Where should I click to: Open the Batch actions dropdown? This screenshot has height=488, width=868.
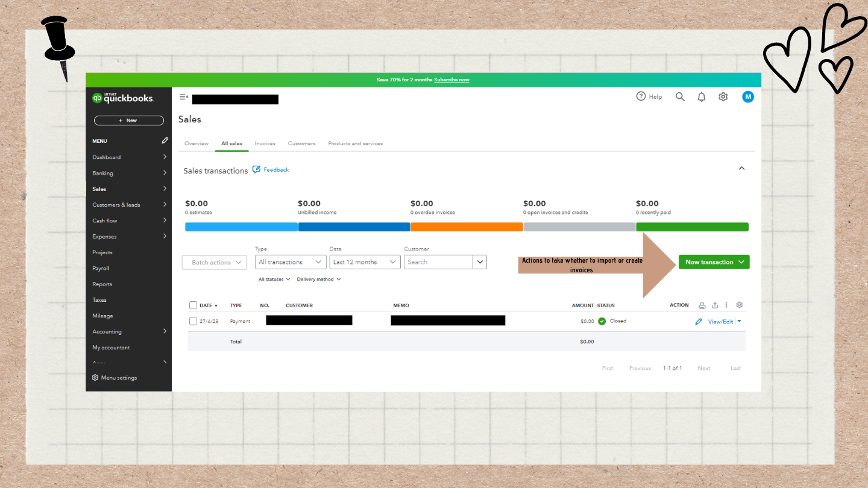215,262
